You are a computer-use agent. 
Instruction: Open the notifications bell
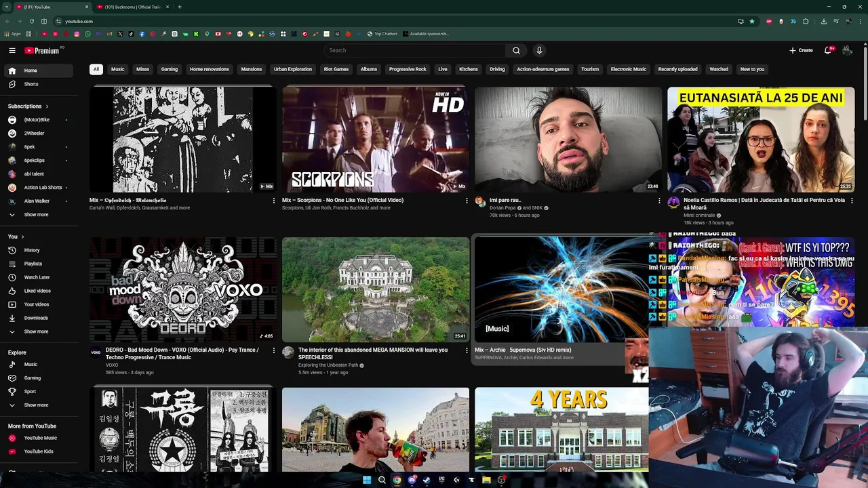pyautogui.click(x=828, y=50)
